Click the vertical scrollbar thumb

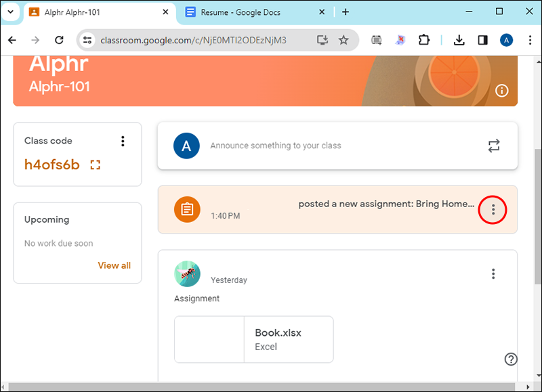tap(538, 217)
